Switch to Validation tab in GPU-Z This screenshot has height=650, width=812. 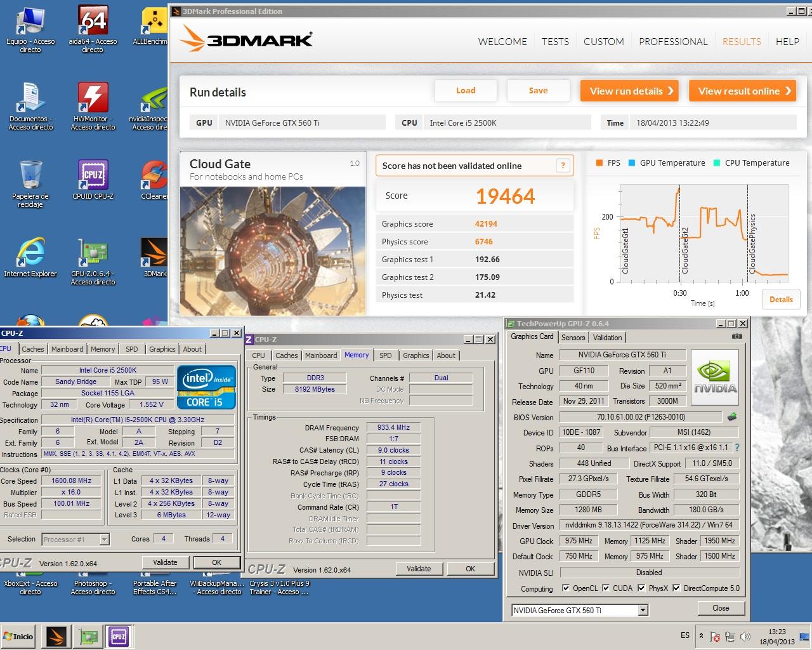(608, 338)
